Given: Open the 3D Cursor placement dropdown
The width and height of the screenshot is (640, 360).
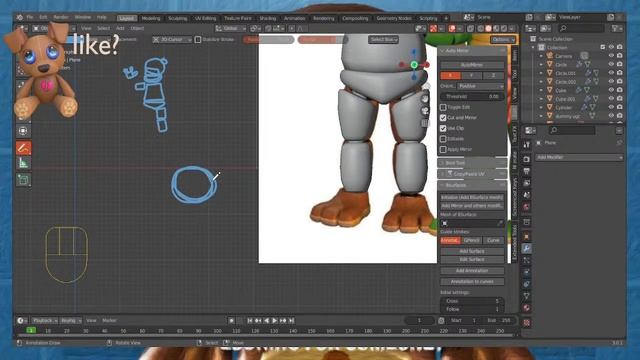Looking at the screenshot, I should (x=172, y=40).
